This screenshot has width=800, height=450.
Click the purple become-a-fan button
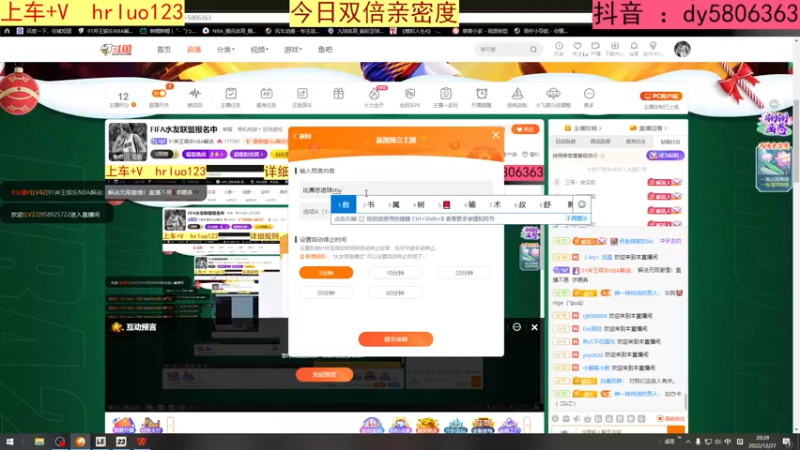pos(665,155)
